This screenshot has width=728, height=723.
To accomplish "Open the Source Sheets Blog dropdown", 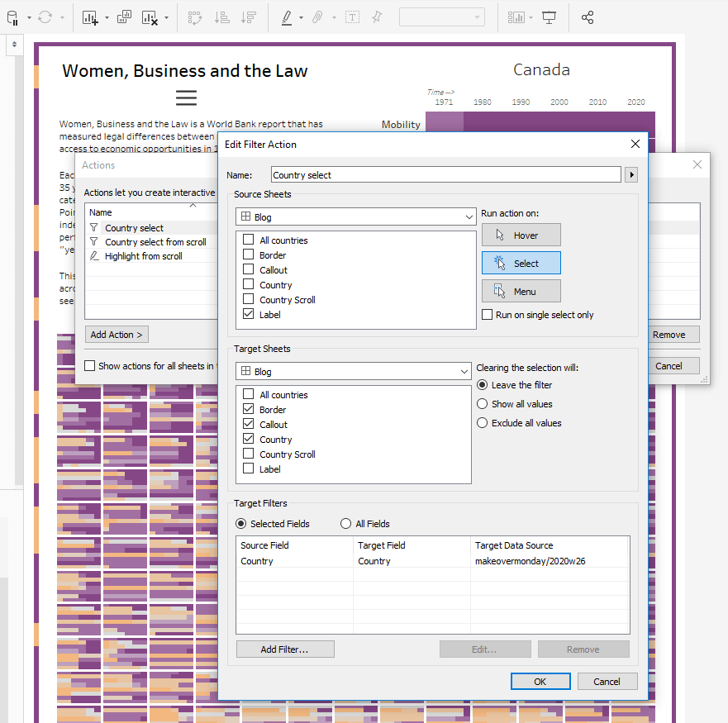I will click(x=355, y=217).
